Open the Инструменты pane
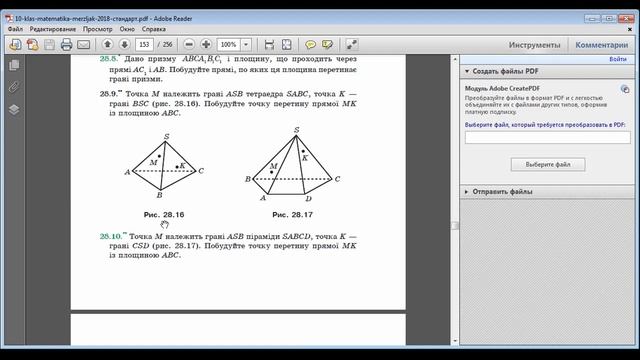This screenshot has height=360, width=640. [x=534, y=45]
